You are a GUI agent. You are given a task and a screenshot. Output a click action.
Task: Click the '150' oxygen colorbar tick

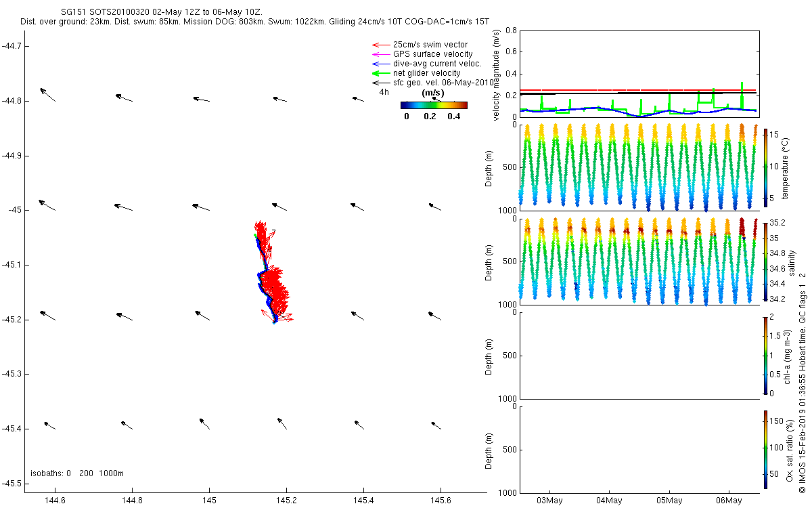tap(777, 421)
